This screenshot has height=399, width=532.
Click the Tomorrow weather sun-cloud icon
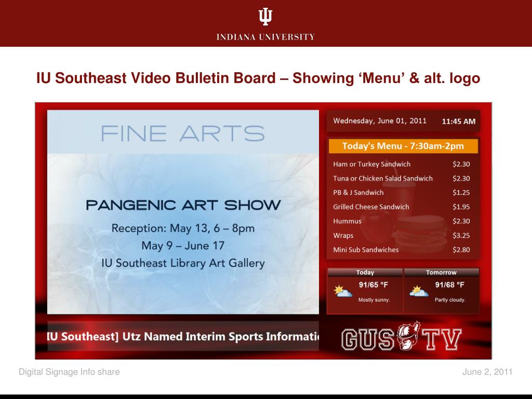(419, 291)
